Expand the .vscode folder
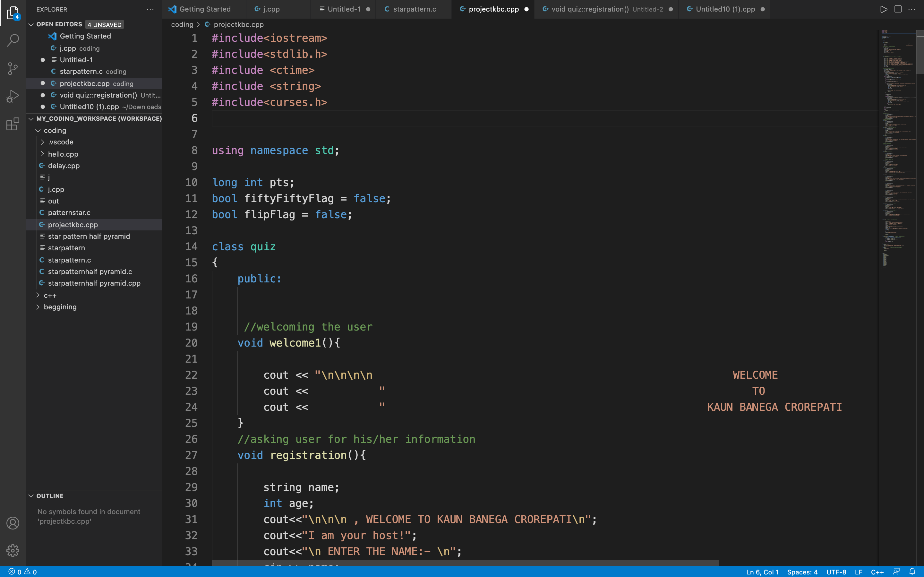 pos(60,142)
